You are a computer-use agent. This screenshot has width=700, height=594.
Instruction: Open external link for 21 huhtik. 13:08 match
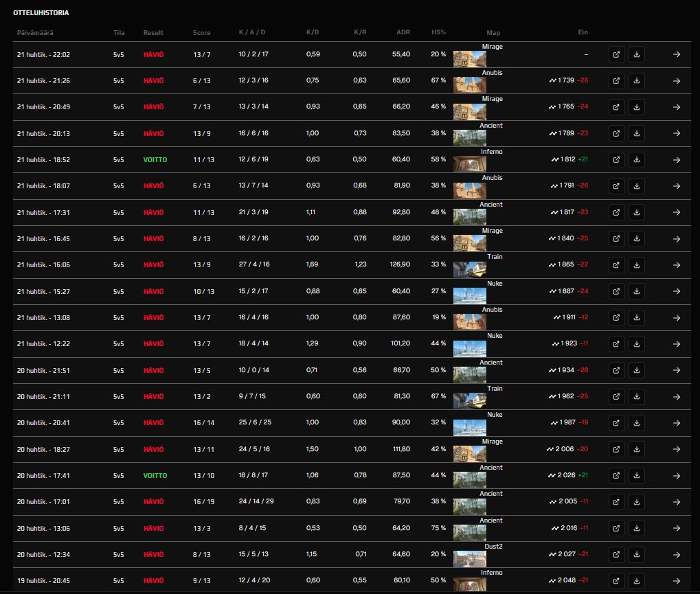[616, 318]
